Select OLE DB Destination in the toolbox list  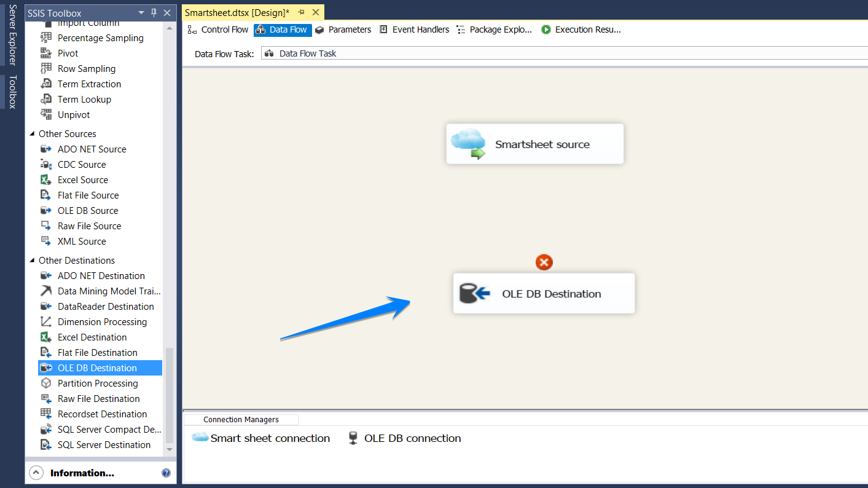(x=100, y=368)
